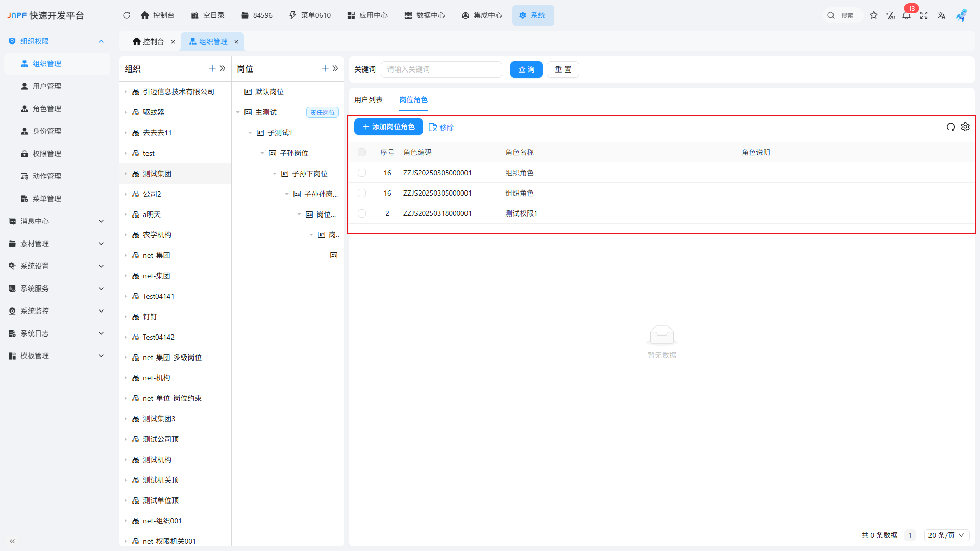Viewport: 980px width, 551px height.
Task: Open 菜单0610 in top navigation
Action: coord(310,15)
